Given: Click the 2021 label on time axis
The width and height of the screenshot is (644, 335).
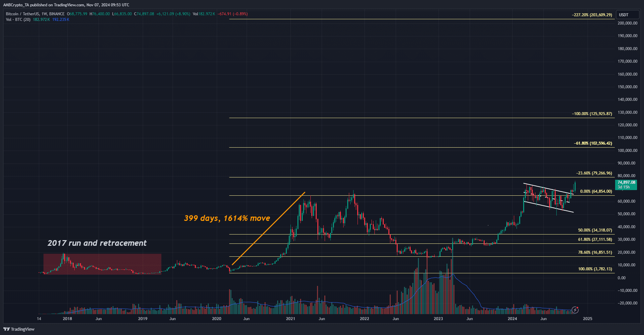Looking at the screenshot, I should click(x=290, y=319).
